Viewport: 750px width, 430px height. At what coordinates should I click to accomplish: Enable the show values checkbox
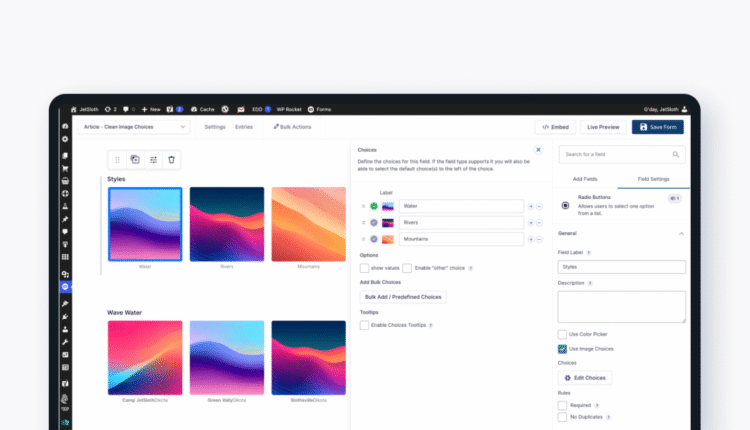point(364,268)
